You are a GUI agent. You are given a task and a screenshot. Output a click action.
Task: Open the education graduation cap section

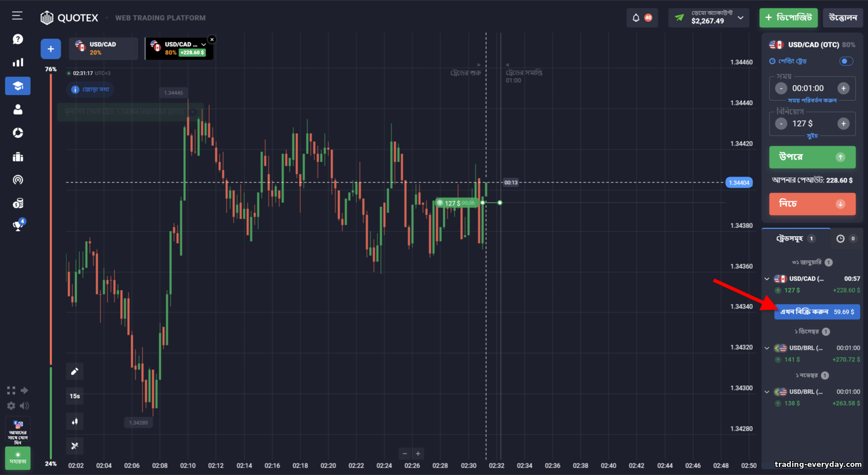tap(18, 86)
